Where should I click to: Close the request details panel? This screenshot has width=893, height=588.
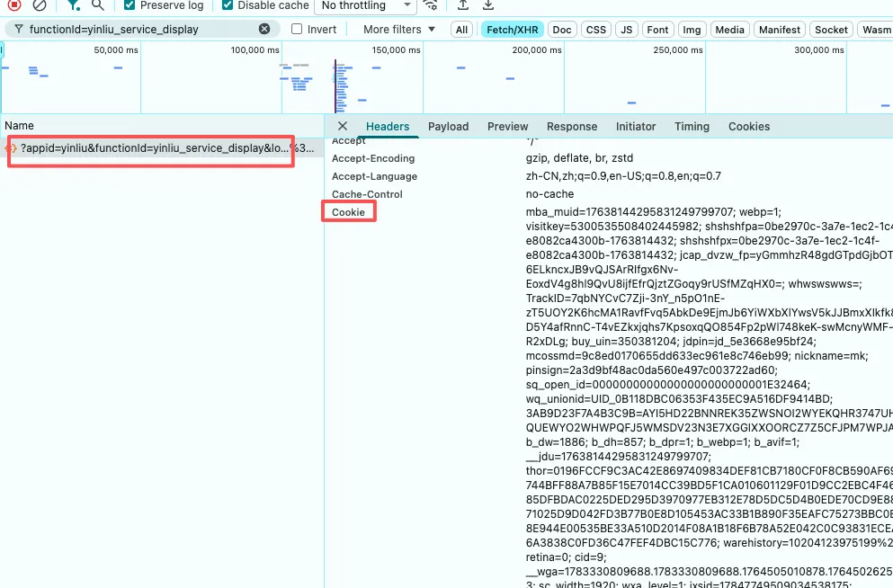pos(343,126)
